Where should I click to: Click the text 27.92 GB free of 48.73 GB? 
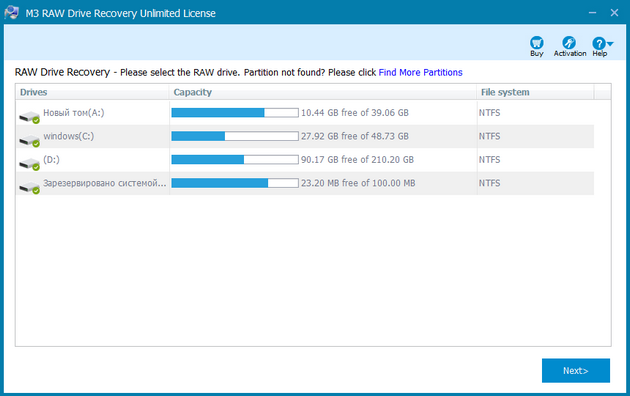[x=355, y=136]
